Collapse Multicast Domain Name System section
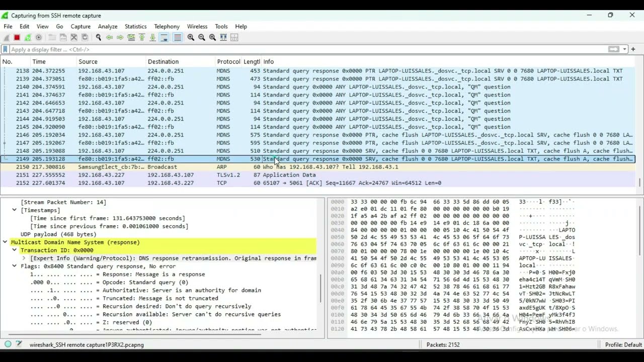The width and height of the screenshot is (644, 362). pos(5,242)
